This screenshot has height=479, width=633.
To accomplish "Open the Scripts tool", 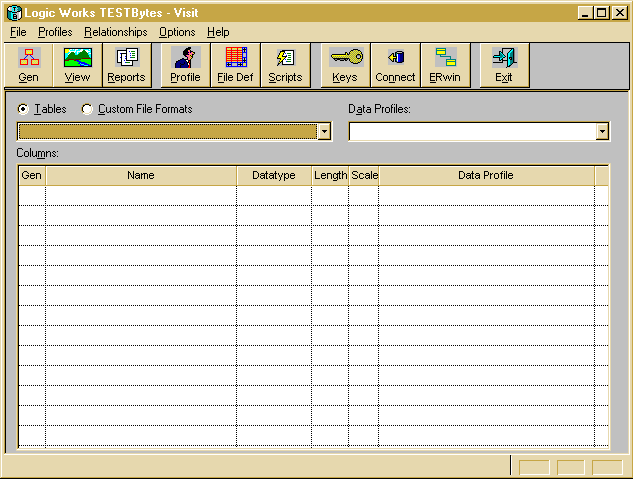I will 285,65.
